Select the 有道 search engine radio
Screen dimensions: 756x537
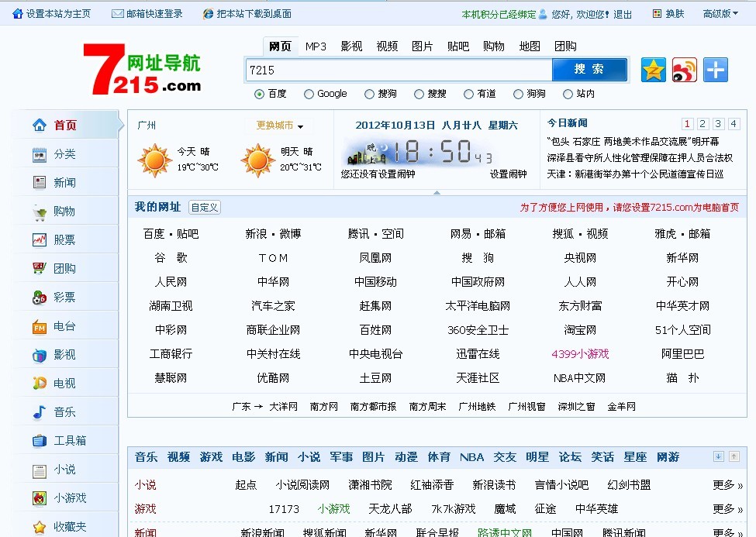click(x=468, y=94)
